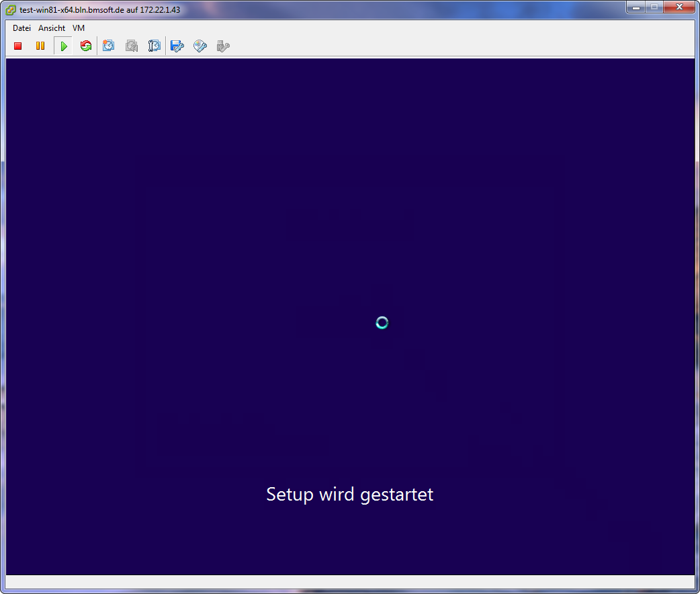Pause the VM with the Suspend button
The height and width of the screenshot is (594, 700).
pyautogui.click(x=40, y=46)
